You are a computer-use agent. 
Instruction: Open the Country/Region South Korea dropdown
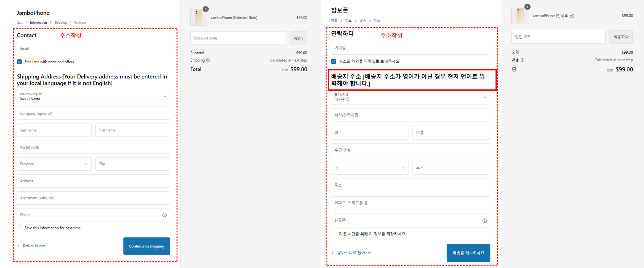[93, 96]
